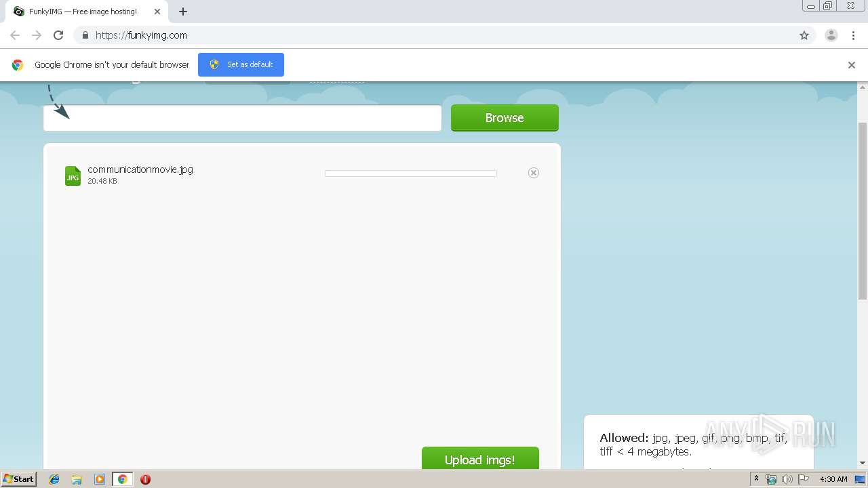Go back to the previous page

[x=15, y=35]
